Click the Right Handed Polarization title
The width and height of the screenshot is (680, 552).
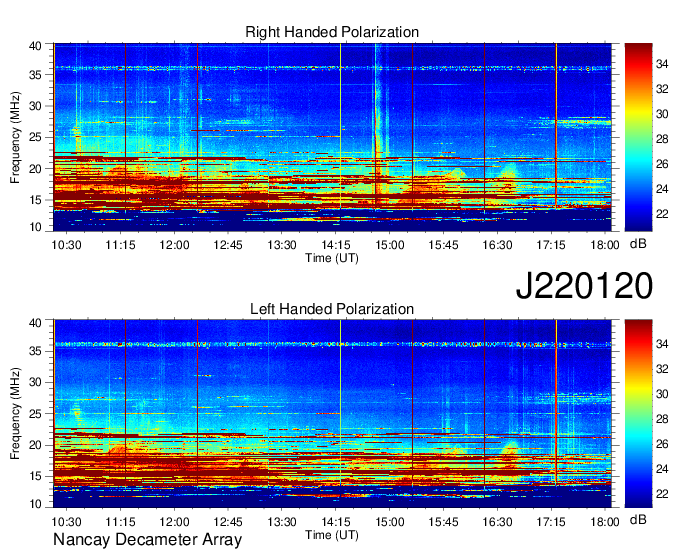(x=332, y=32)
